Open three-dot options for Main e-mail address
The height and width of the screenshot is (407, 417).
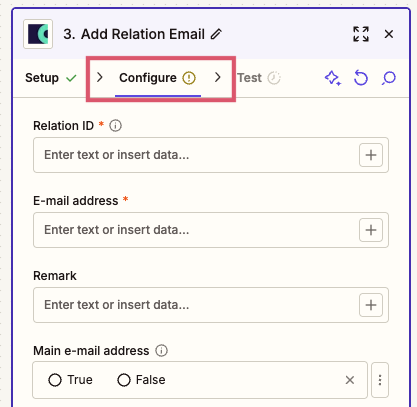(x=380, y=380)
